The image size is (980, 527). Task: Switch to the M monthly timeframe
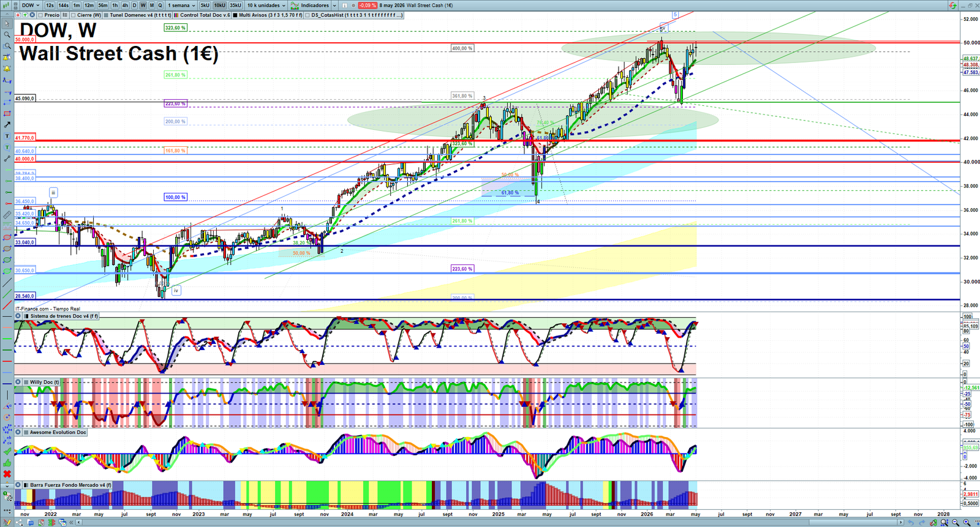(152, 6)
